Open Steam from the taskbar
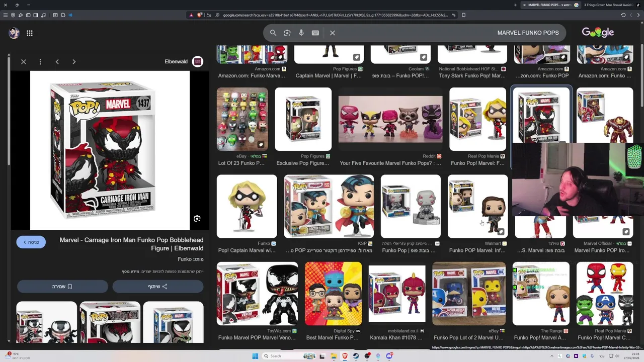Viewport: 644px width, 362px height. click(356, 356)
